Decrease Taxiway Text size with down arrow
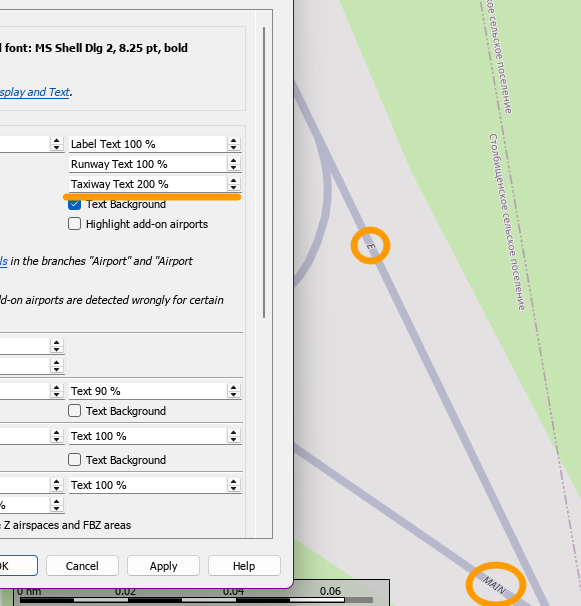581x606 pixels. [233, 187]
